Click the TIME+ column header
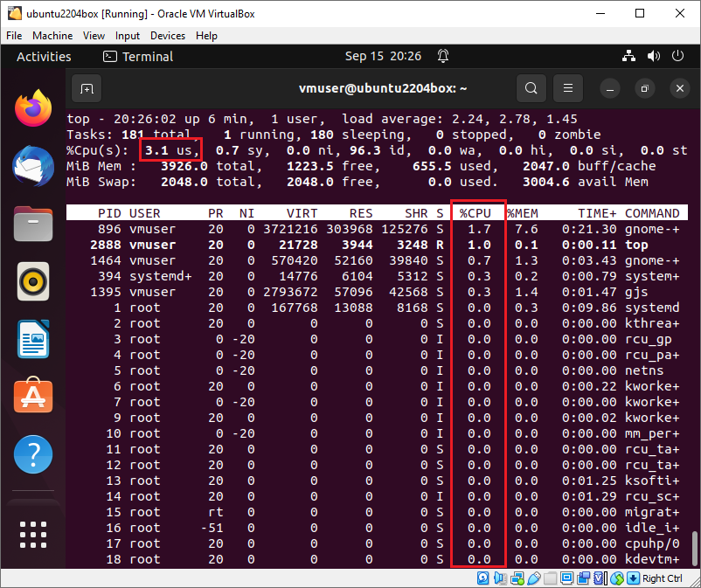The image size is (701, 588). tap(597, 213)
